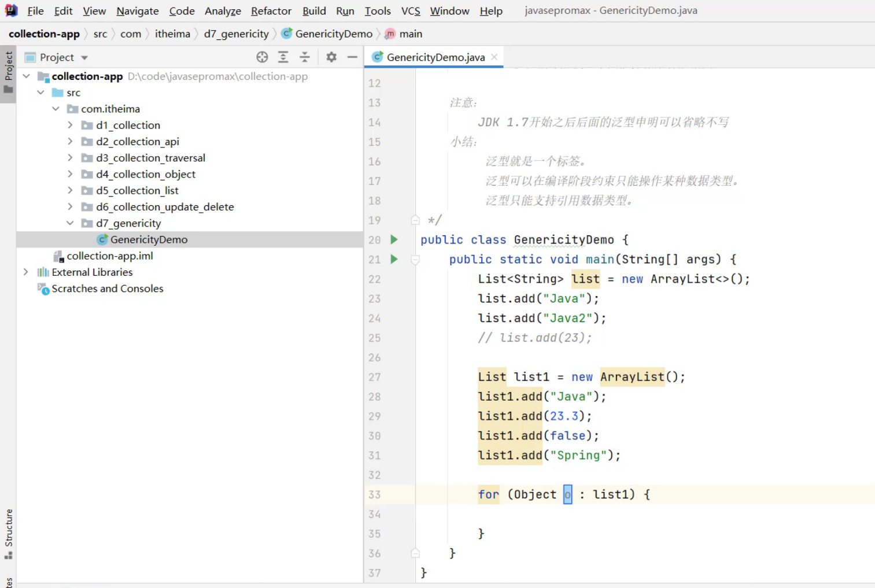
Task: Fold the main method at line 21
Action: [415, 260]
